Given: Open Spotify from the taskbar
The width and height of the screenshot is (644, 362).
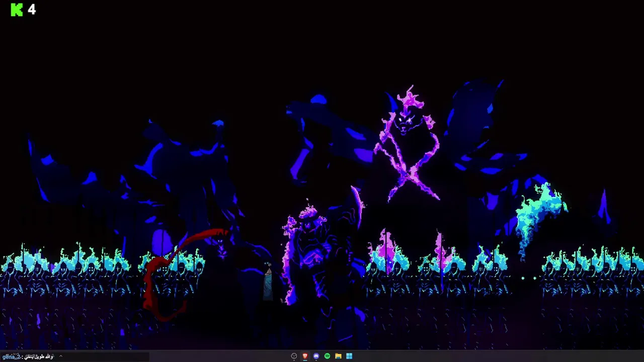Looking at the screenshot, I should coord(327,356).
